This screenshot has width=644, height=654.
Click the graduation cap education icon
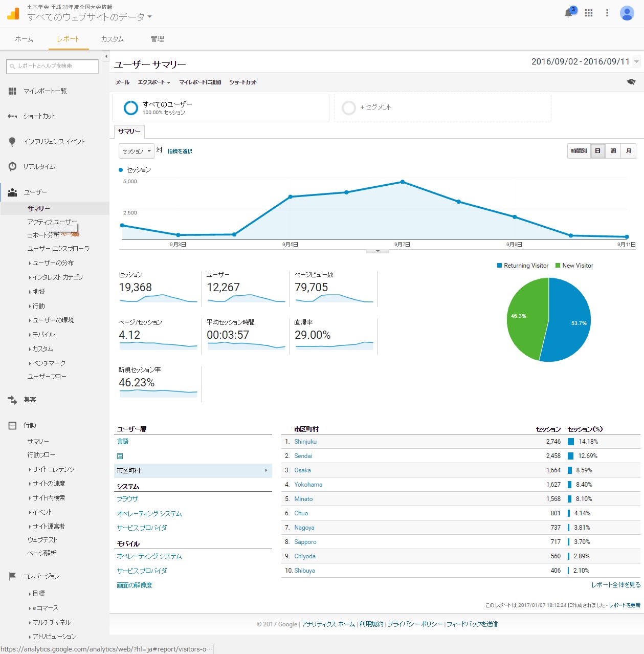point(631,82)
